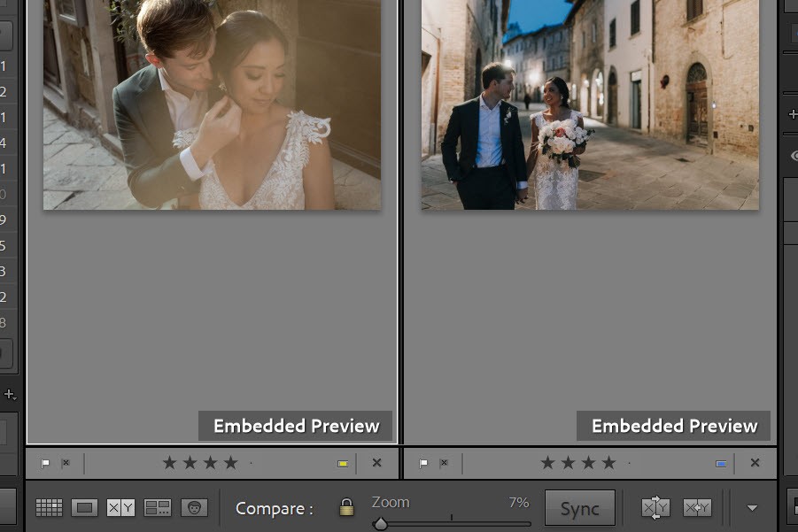Click the Embedded Preview badge on the left photo

(296, 426)
